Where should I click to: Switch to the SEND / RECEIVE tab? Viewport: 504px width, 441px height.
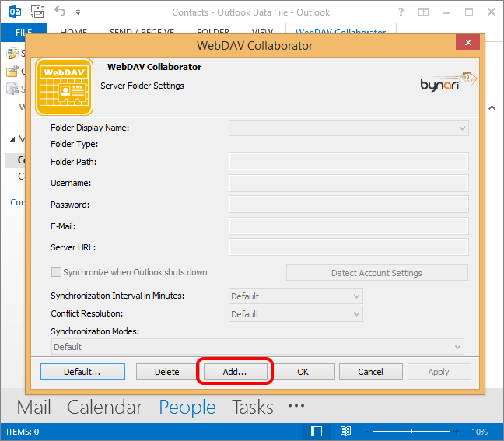pos(142,32)
